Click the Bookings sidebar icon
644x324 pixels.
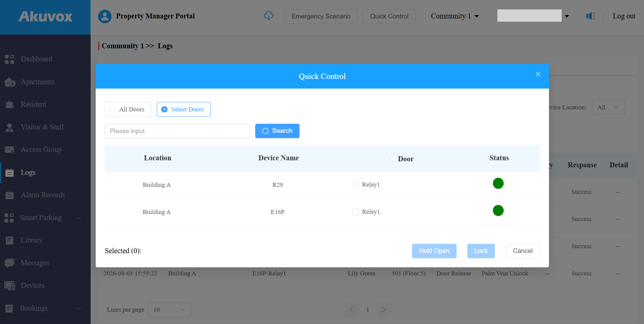[x=9, y=308]
